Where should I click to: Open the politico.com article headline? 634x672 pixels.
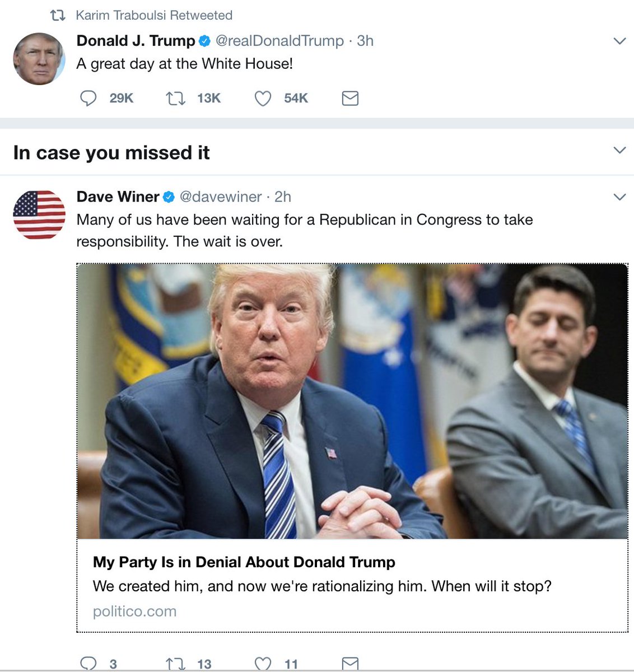[x=244, y=562]
